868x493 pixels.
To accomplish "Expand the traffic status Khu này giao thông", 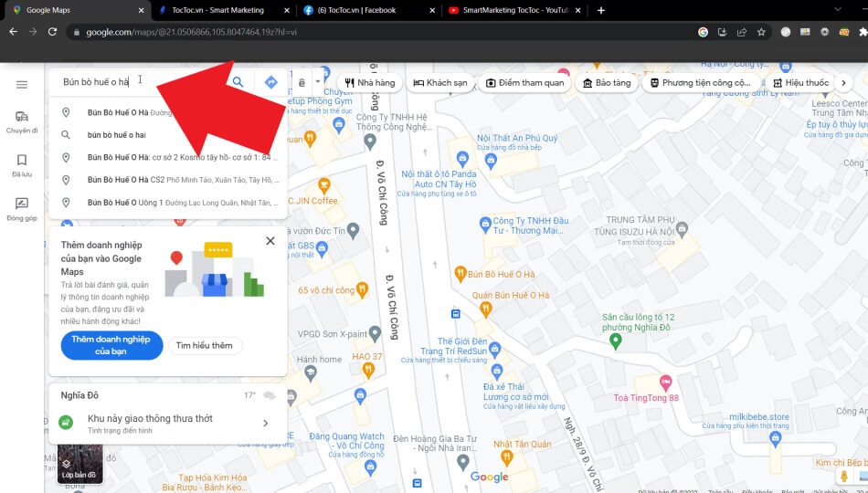I will 168,424.
